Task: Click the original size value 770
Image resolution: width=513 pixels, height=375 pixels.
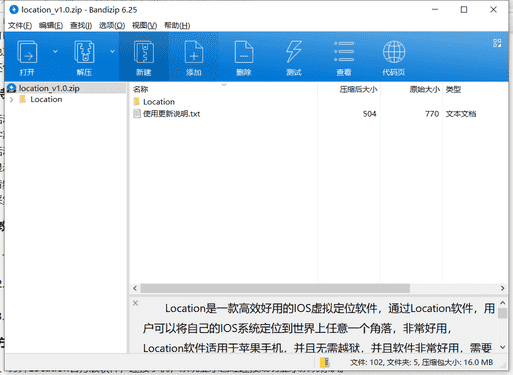Action: click(x=432, y=114)
